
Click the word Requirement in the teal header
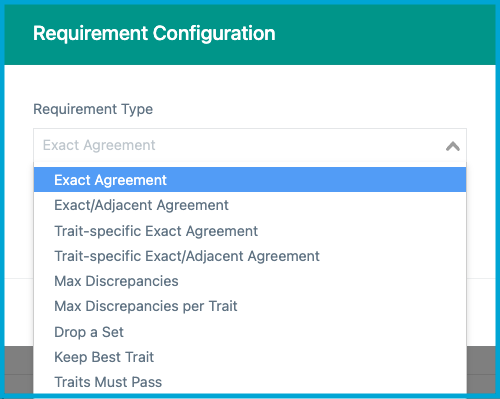pyautogui.click(x=91, y=34)
